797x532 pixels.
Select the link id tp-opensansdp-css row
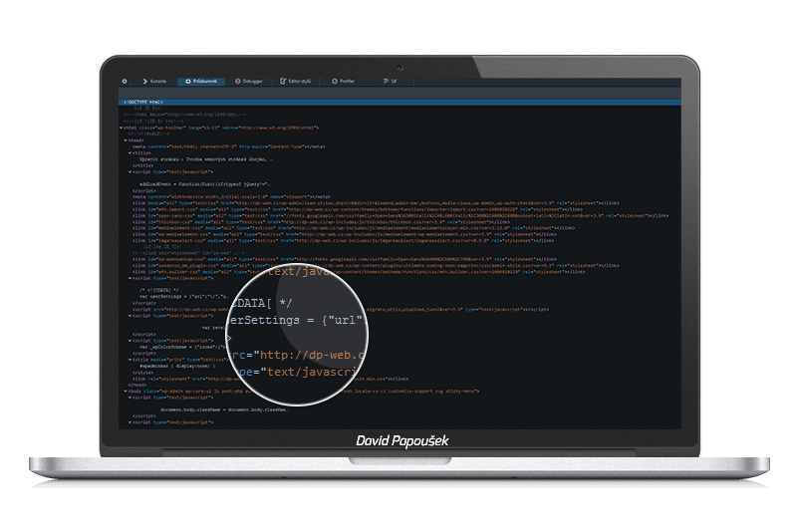point(345,259)
